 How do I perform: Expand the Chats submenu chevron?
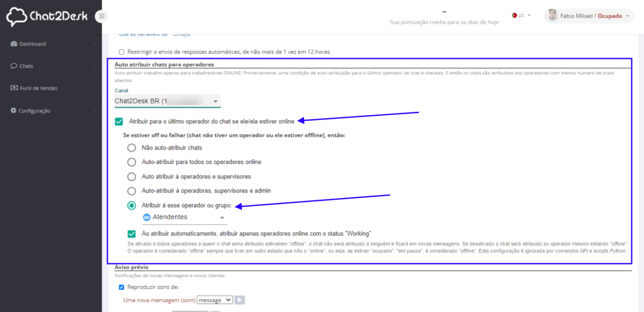pos(94,66)
